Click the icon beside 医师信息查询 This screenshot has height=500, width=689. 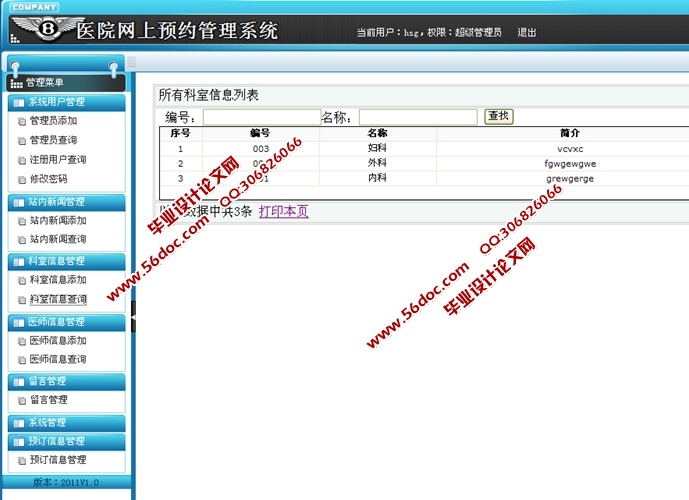pyautogui.click(x=21, y=360)
